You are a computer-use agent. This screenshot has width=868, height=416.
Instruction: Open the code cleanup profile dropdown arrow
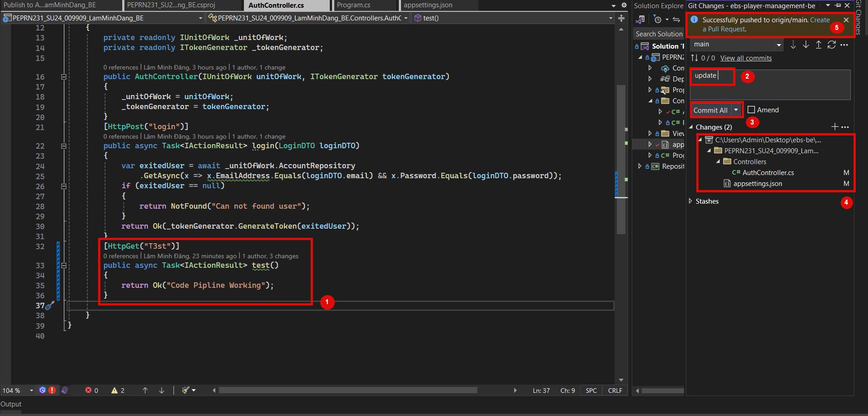[194, 390]
